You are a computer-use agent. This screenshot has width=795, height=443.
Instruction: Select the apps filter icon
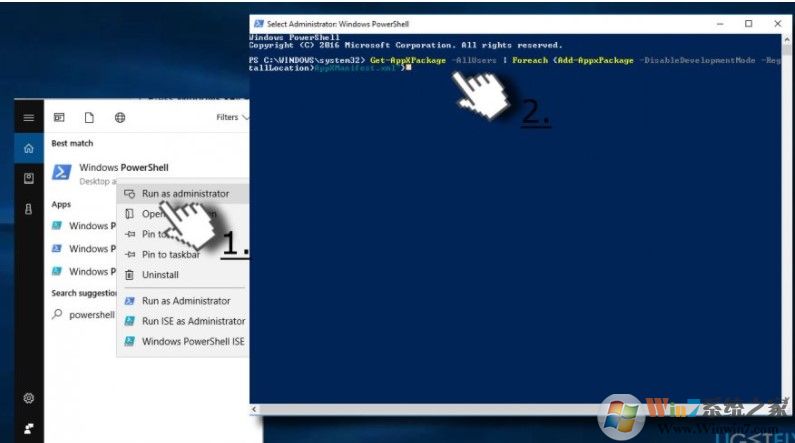coord(59,117)
